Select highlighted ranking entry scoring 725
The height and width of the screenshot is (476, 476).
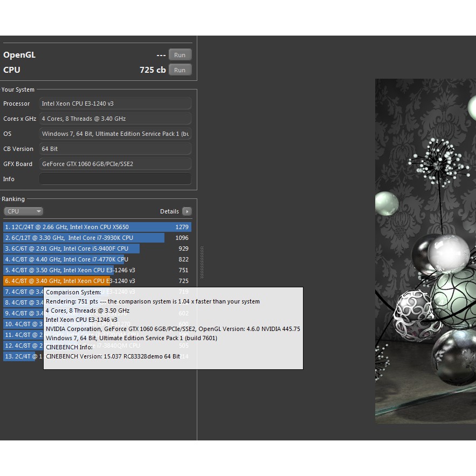coord(98,281)
